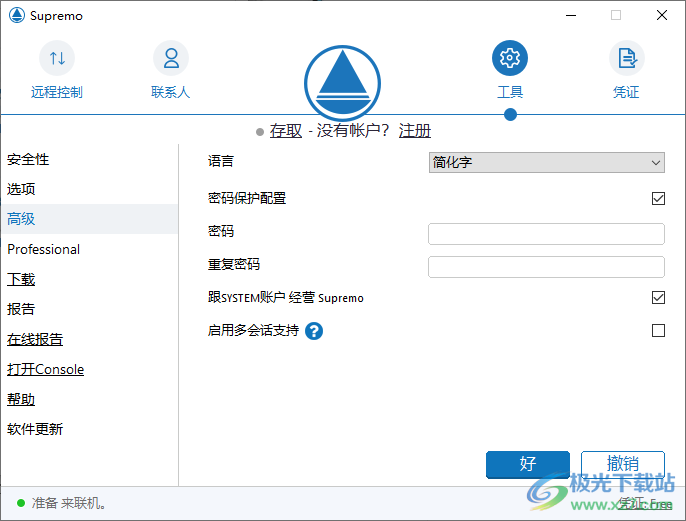The height and width of the screenshot is (521, 686).
Task: Click the 凭证 tab label
Action: point(626,92)
